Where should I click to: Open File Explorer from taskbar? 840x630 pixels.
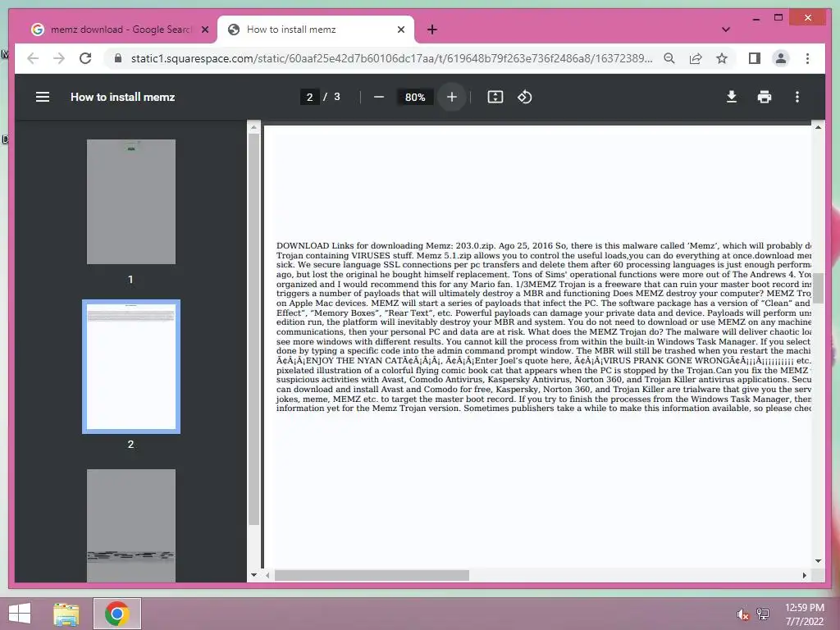click(66, 614)
